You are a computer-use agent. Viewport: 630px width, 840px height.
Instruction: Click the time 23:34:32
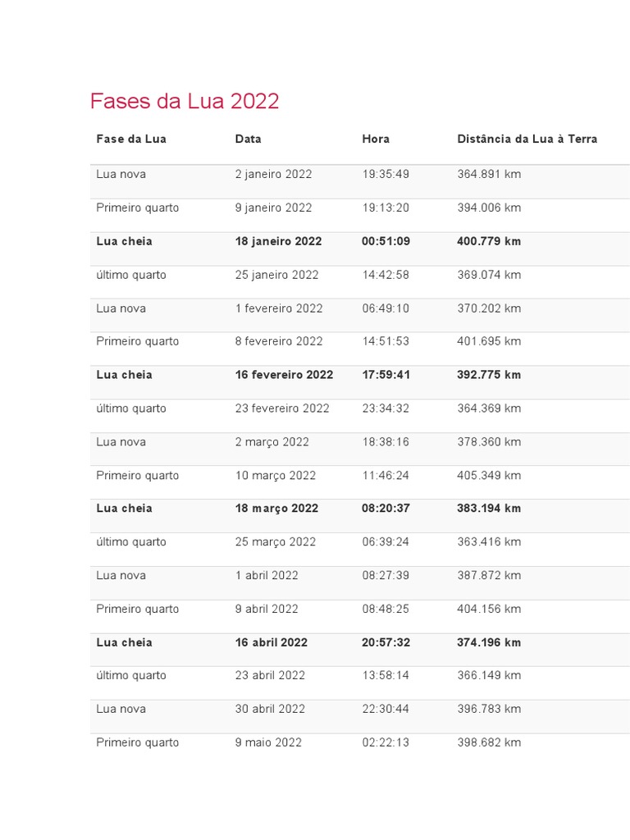386,409
